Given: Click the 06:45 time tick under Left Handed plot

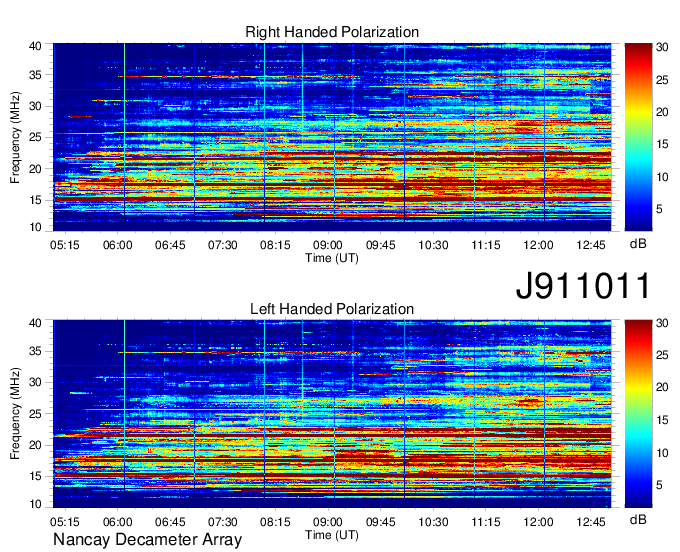Looking at the screenshot, I should pos(170,522).
